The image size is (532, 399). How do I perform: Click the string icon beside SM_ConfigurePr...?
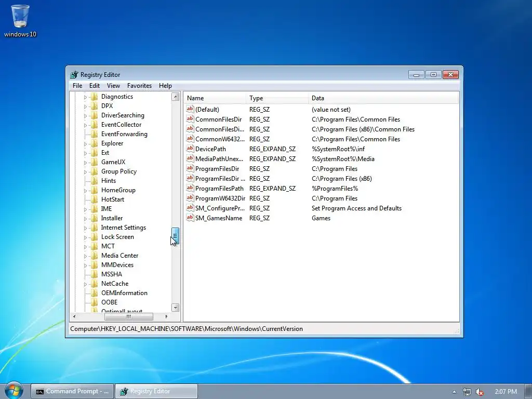pos(190,208)
